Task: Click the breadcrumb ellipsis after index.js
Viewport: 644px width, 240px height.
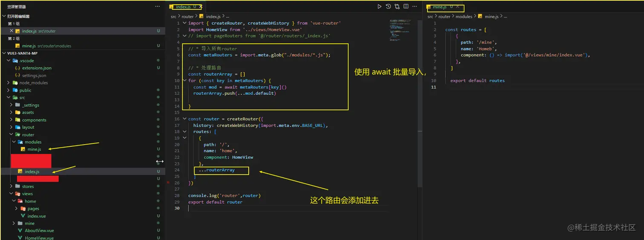Action: 227,17
